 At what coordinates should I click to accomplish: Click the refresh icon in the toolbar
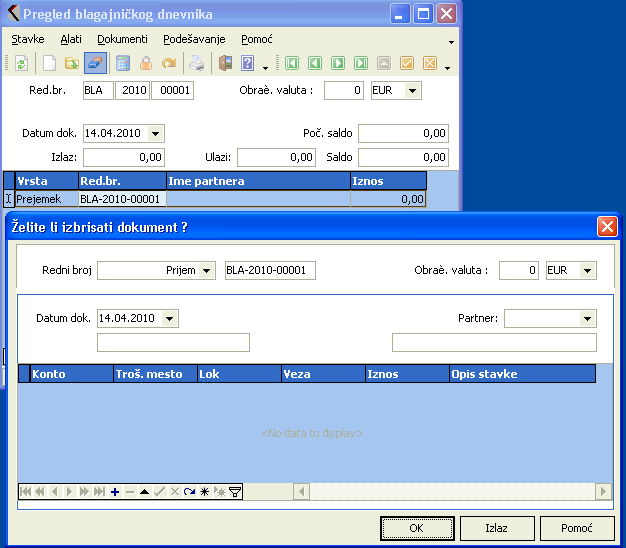click(20, 64)
